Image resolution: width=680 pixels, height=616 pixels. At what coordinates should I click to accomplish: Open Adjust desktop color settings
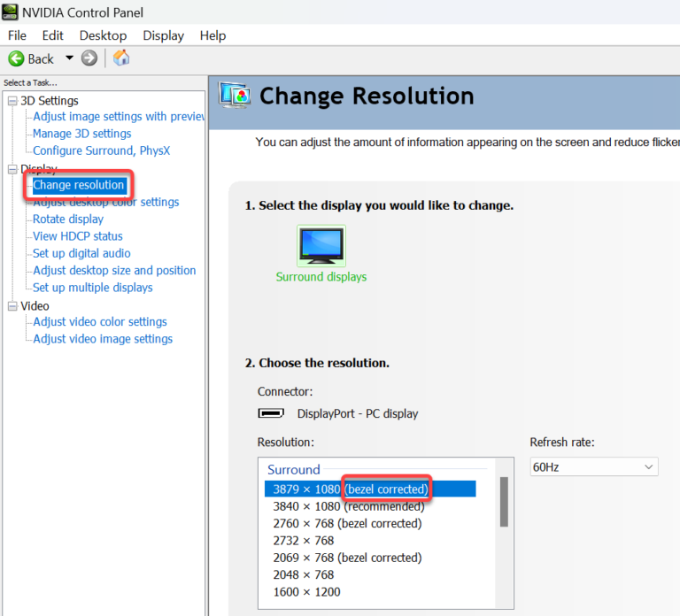pos(106,202)
